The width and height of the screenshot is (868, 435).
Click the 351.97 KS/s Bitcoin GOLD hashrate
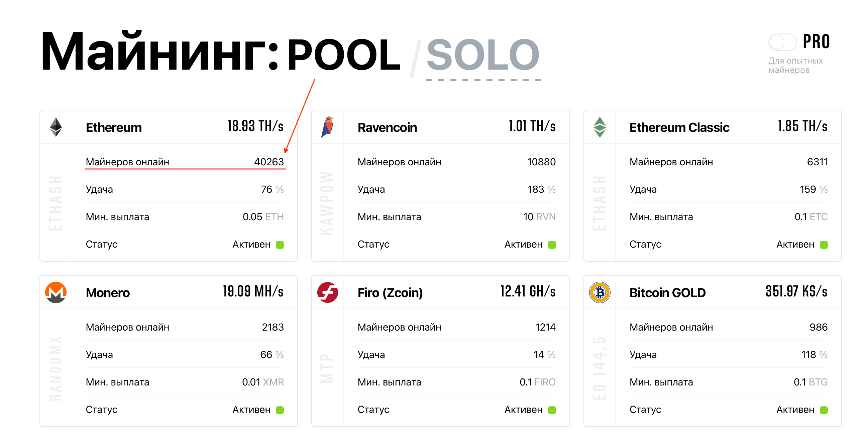click(x=796, y=291)
